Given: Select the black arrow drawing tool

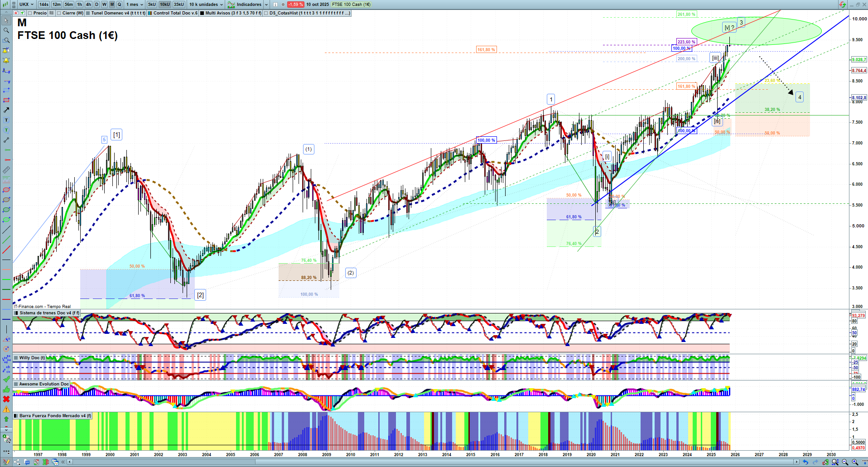Looking at the screenshot, I should coord(6,110).
